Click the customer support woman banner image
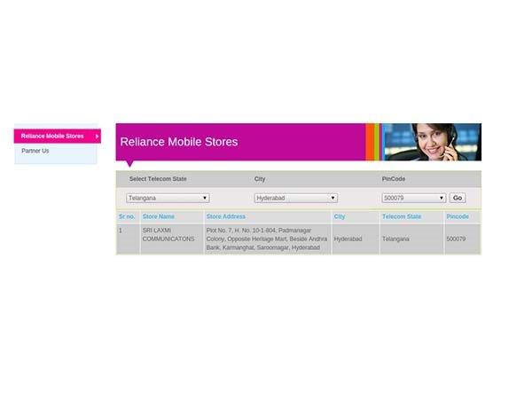Image resolution: width=532 pixels, height=399 pixels. tap(431, 142)
